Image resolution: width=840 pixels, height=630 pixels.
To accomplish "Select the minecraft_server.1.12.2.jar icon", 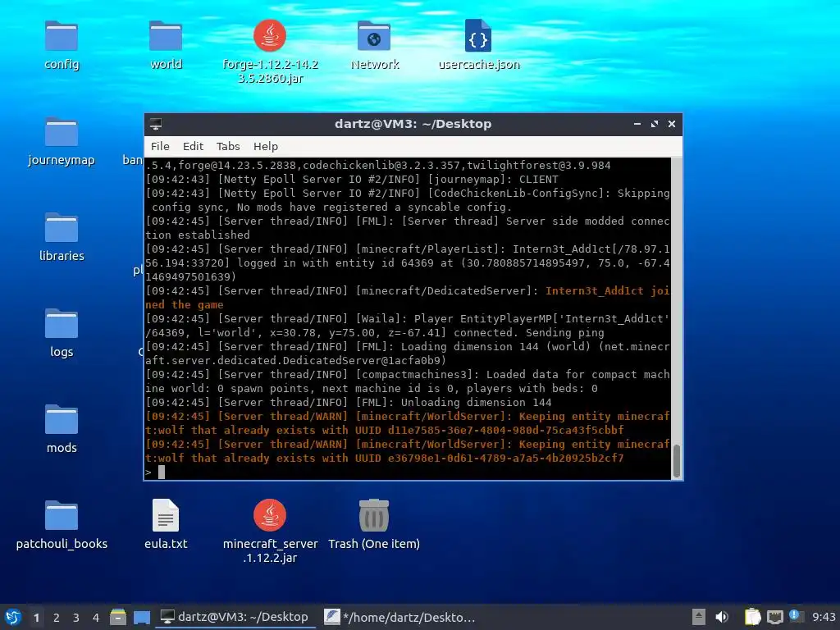I will 269,515.
